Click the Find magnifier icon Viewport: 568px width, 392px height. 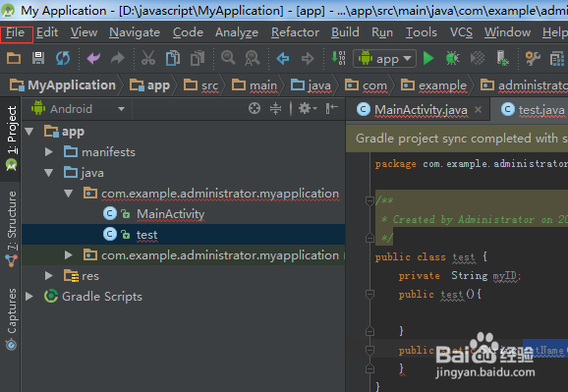coord(228,58)
